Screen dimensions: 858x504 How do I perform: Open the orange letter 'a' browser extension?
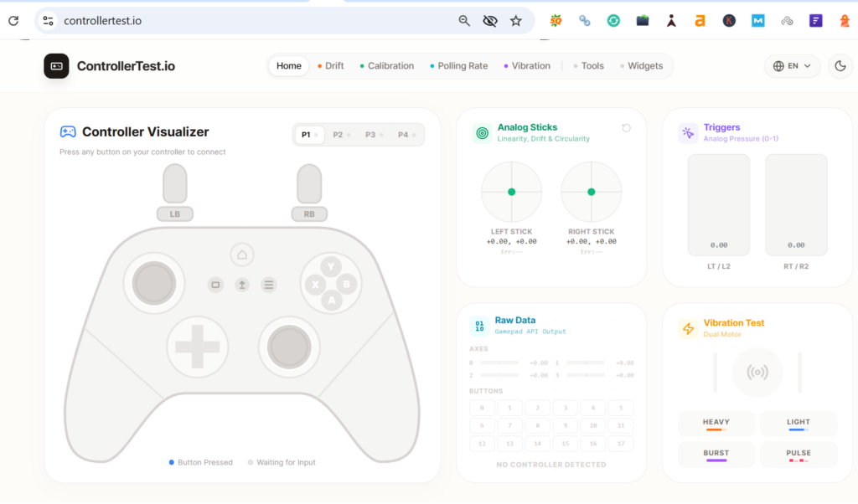(700, 21)
